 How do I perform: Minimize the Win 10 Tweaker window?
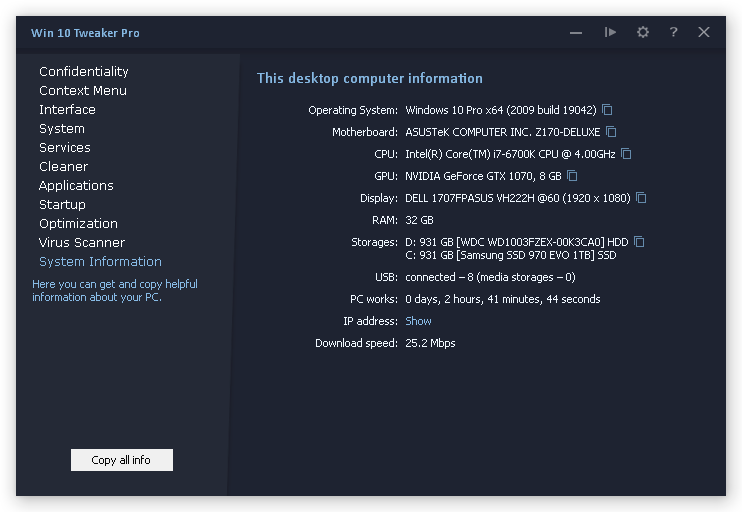576,33
